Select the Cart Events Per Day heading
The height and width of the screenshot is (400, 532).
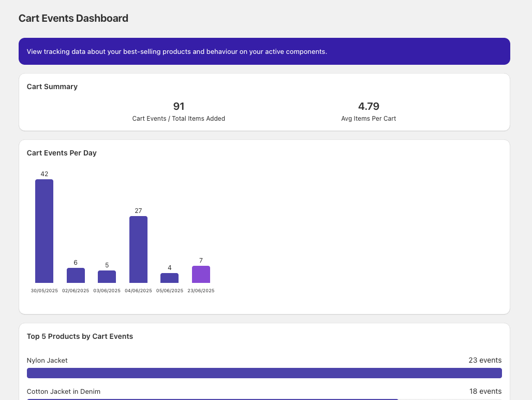[62, 153]
